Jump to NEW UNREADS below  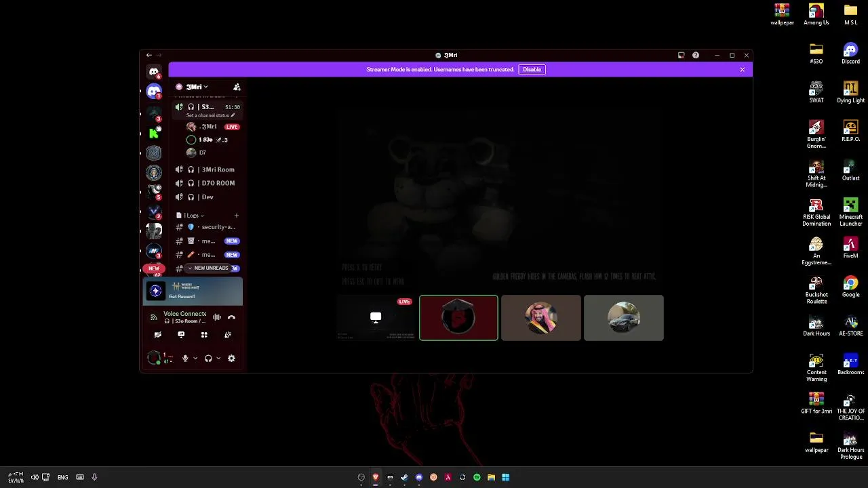click(x=208, y=268)
